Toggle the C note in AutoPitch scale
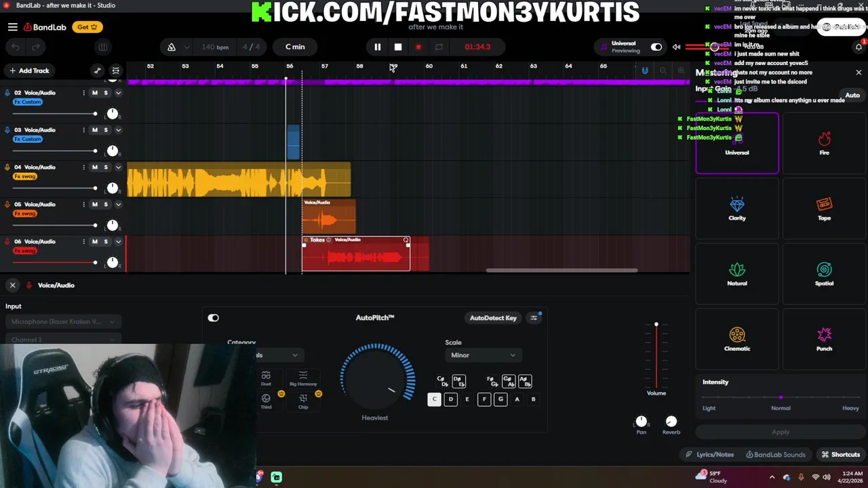The width and height of the screenshot is (868, 488). click(435, 399)
